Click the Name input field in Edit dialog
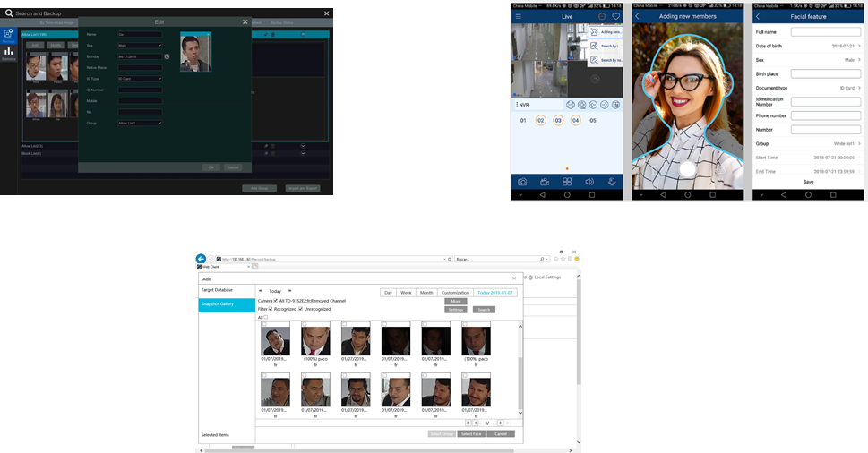 point(140,34)
